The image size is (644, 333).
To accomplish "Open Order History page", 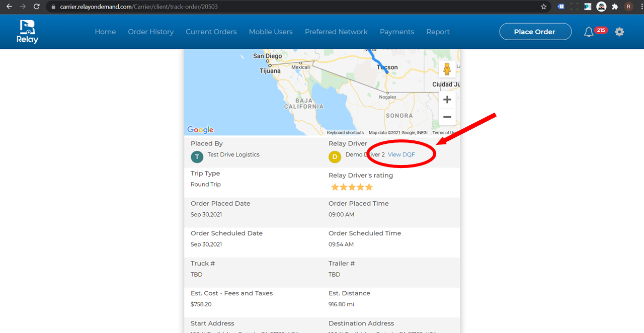I will (x=150, y=32).
